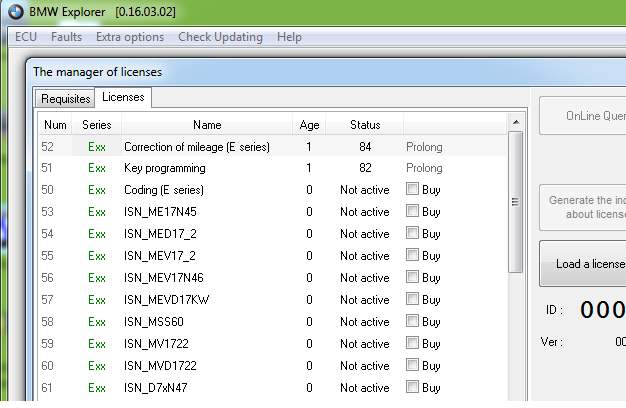Sort list by Series column header
Screen dimensions: 626x408
coord(97,125)
